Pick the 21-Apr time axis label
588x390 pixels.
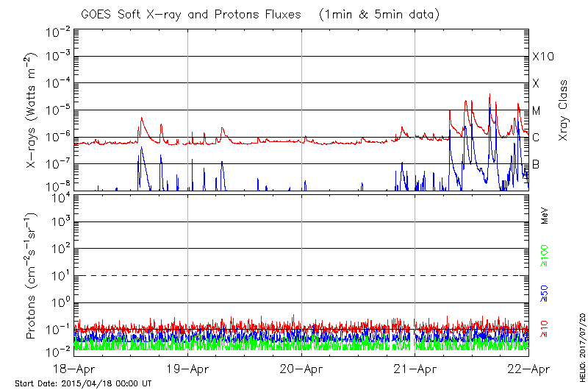415,369
